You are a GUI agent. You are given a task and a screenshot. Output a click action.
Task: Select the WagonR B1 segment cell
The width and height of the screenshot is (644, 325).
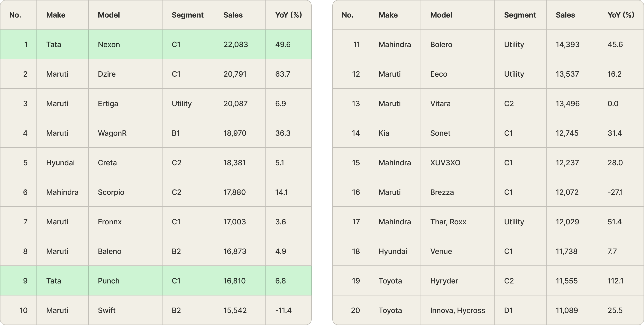(x=176, y=133)
